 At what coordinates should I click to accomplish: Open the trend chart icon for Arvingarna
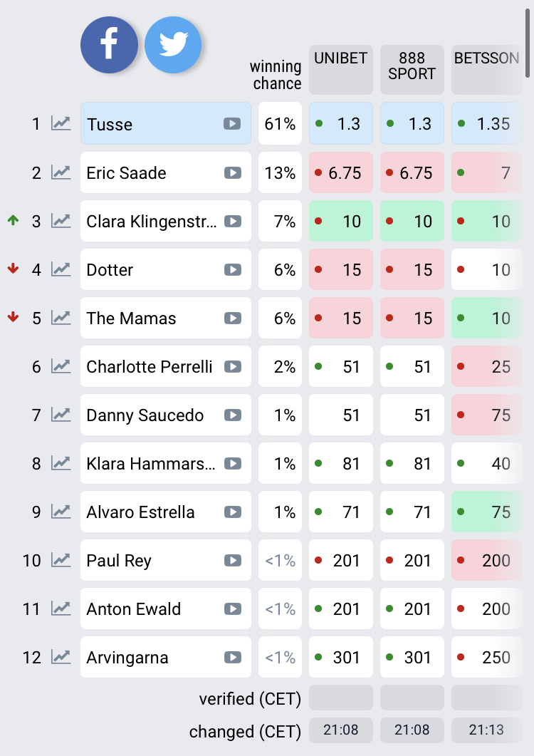(x=61, y=657)
